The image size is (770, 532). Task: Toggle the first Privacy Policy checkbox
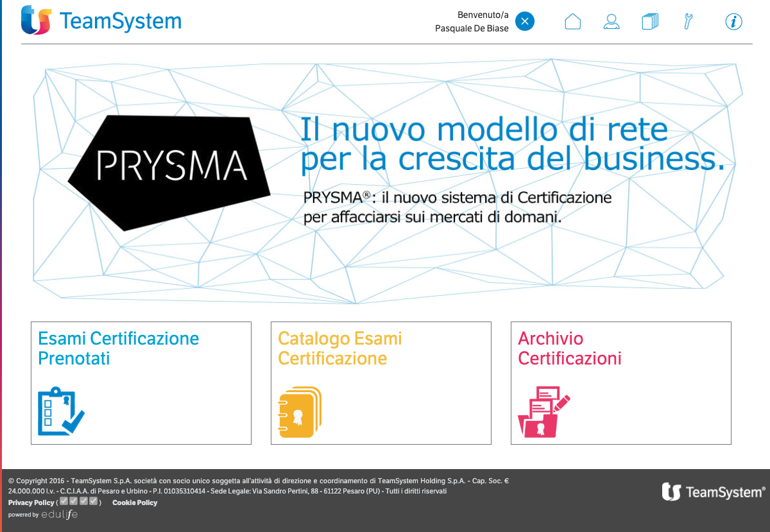click(64, 502)
